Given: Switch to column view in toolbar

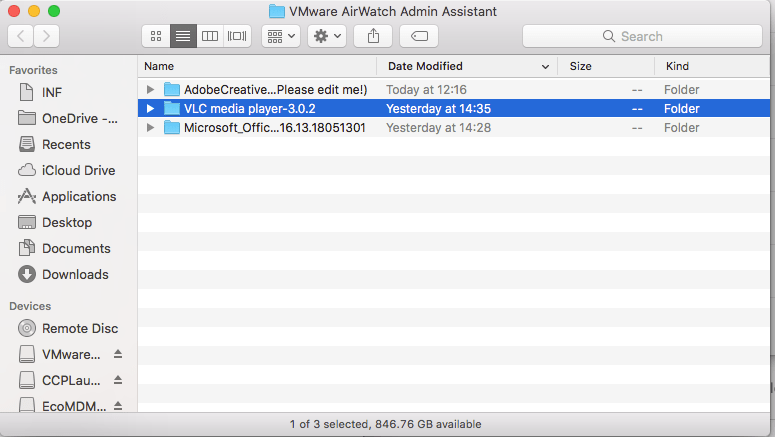Looking at the screenshot, I should (x=210, y=36).
